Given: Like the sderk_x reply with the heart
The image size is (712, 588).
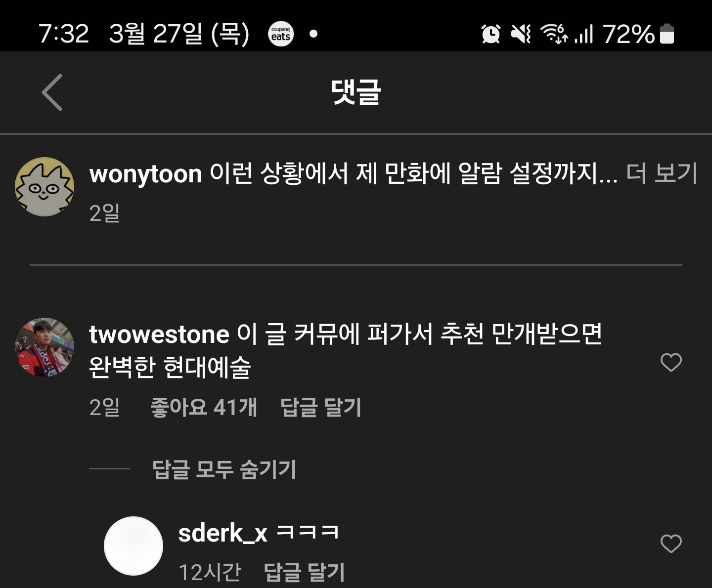Looking at the screenshot, I should pos(671,544).
